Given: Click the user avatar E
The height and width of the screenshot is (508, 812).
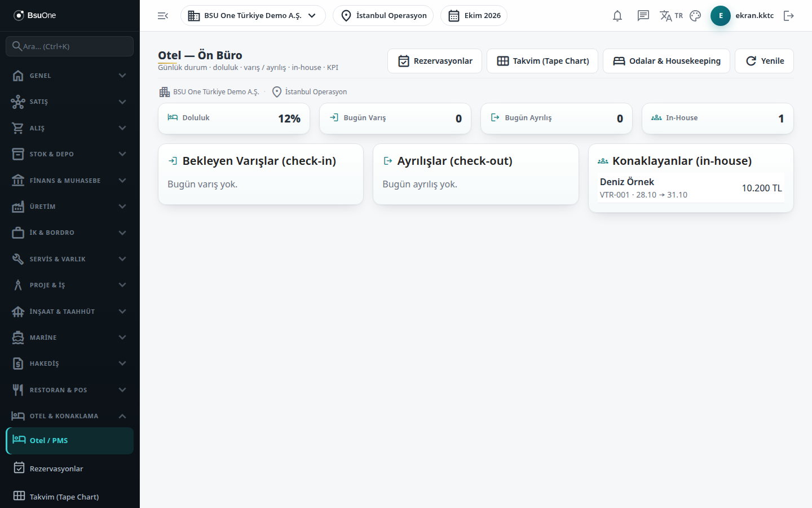Looking at the screenshot, I should (x=721, y=16).
